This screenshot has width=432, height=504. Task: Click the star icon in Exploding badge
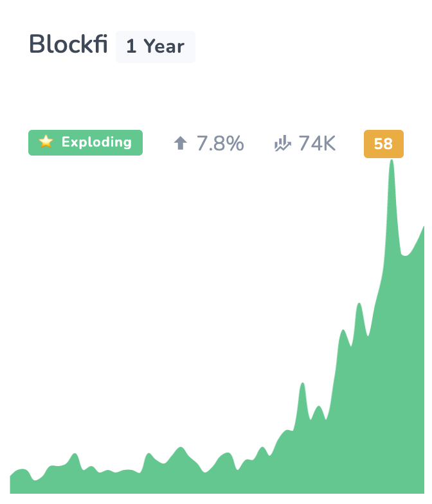point(46,141)
